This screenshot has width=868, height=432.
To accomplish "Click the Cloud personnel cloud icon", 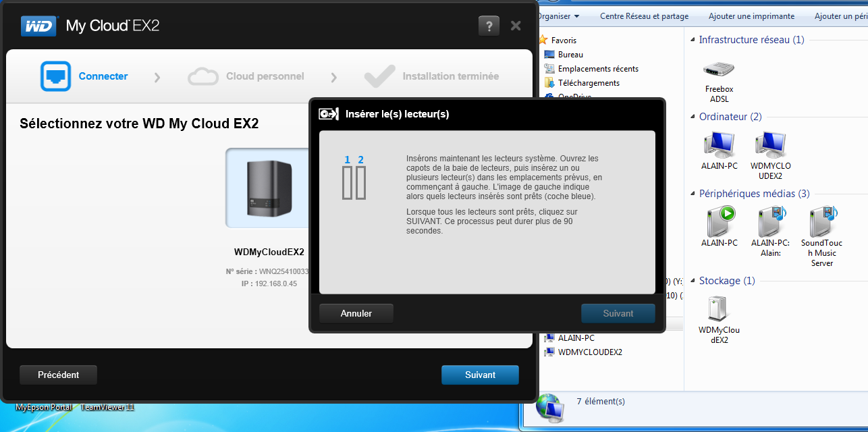I will 203,77.
